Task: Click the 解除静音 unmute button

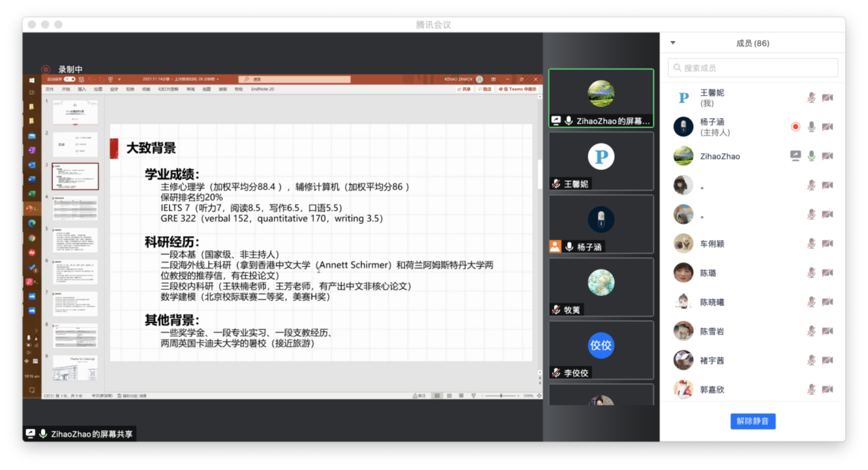Action: [x=752, y=421]
